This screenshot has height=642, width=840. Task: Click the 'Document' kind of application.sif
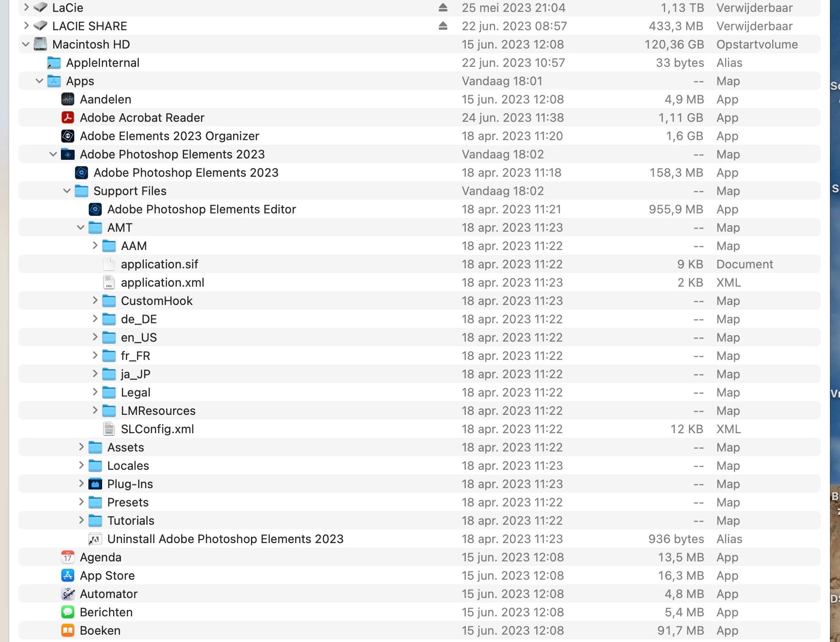coord(745,264)
